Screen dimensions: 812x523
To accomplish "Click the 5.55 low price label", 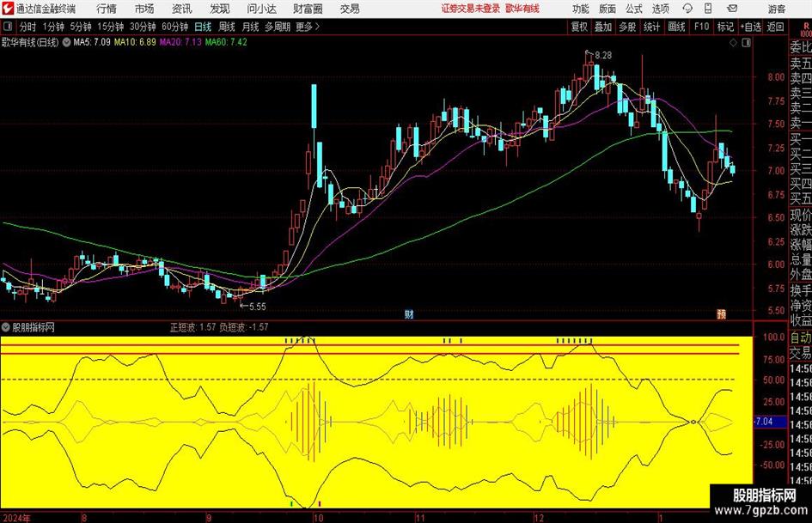I will [x=258, y=307].
